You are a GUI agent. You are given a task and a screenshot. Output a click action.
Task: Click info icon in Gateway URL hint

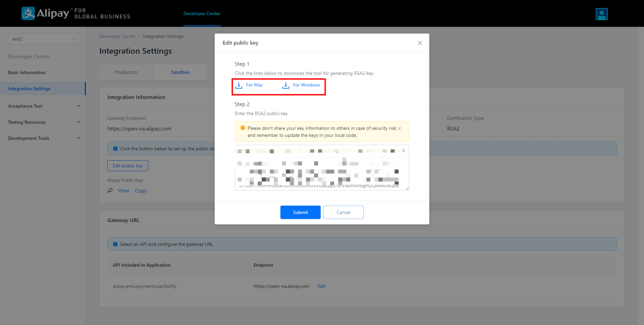115,244
